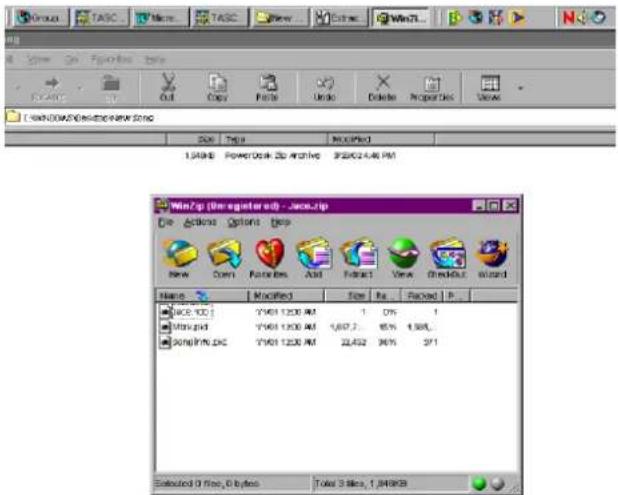Sort WinZip list by Packed column
The height and width of the screenshot is (495, 618).
coord(423,296)
